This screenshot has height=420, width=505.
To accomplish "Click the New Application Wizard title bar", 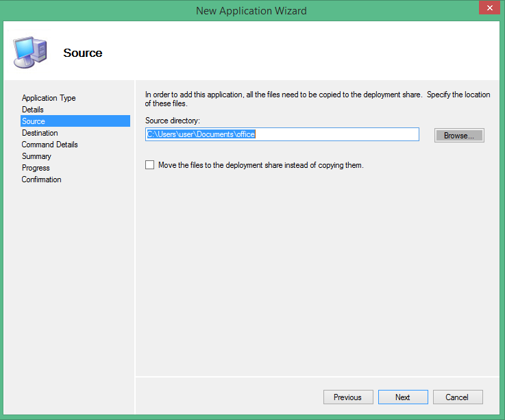I will 251,10.
